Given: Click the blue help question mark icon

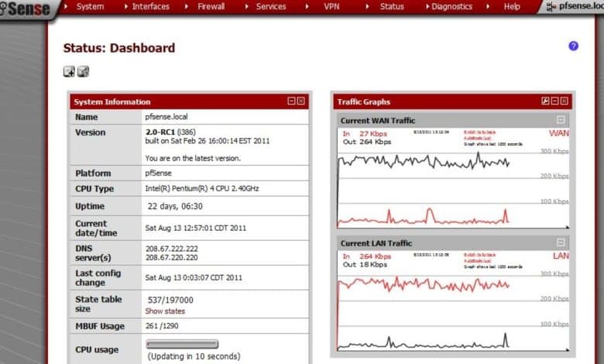Looking at the screenshot, I should (573, 46).
